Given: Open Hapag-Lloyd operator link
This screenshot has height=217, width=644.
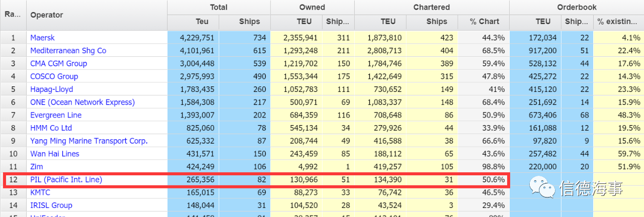Looking at the screenshot, I should click(x=51, y=89).
